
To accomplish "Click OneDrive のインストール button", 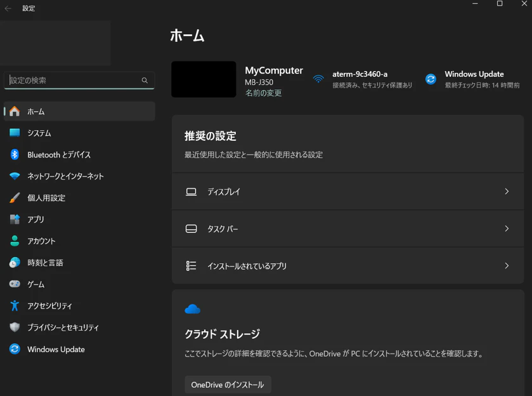I will point(228,385).
